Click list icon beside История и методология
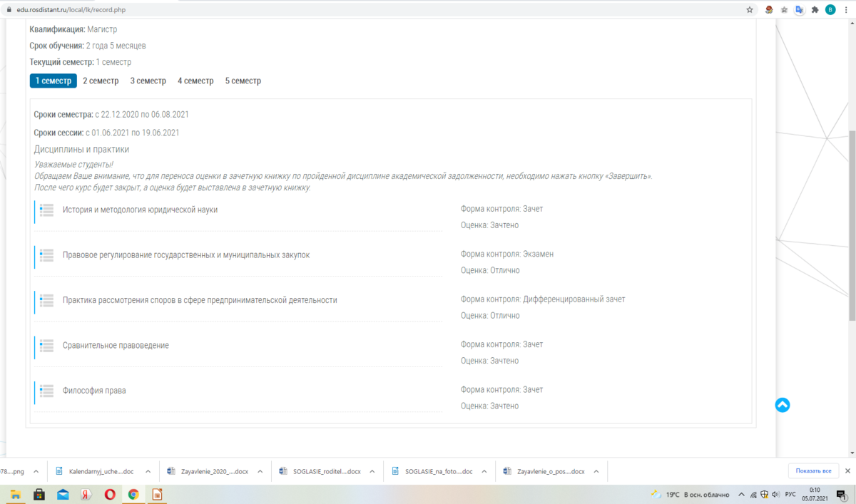This screenshot has width=856, height=504. (47, 210)
